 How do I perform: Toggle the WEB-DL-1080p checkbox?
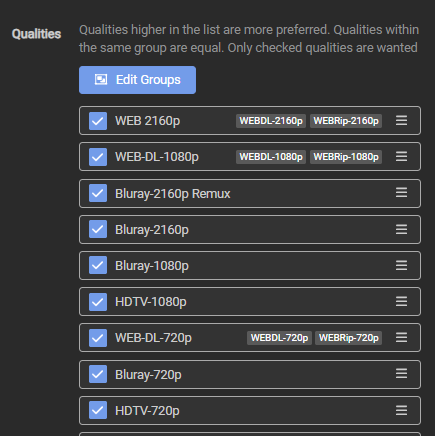pyautogui.click(x=98, y=157)
